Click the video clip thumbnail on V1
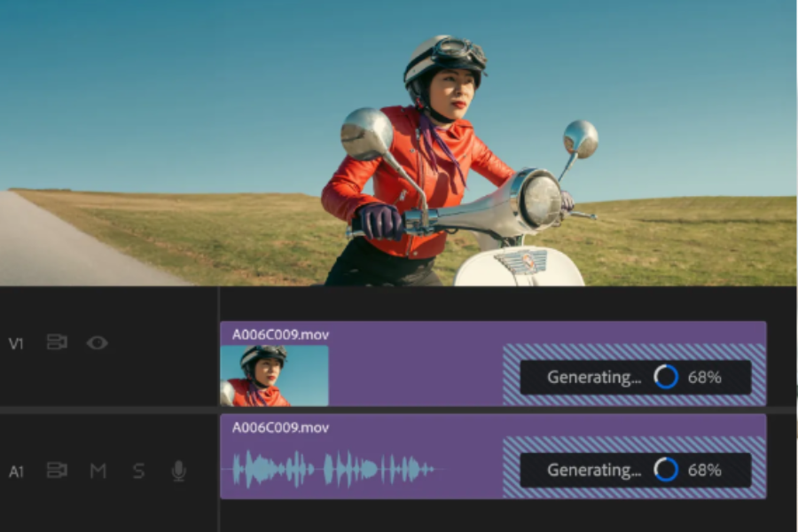This screenshot has height=532, width=798. [274, 376]
